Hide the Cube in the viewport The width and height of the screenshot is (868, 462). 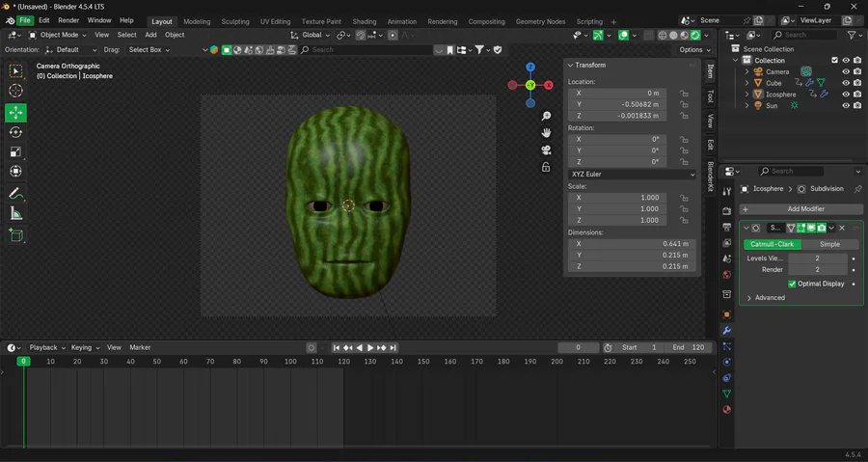pos(846,83)
